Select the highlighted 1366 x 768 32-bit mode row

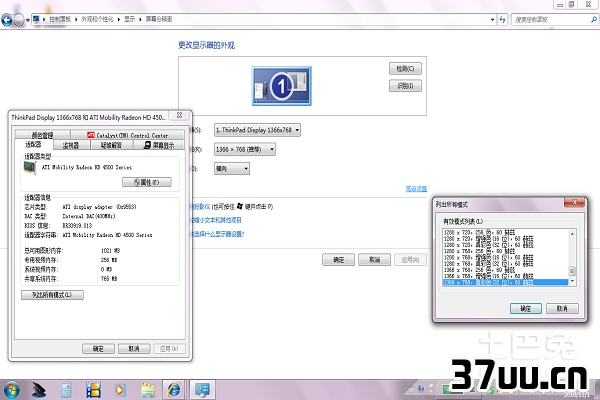pyautogui.click(x=505, y=282)
